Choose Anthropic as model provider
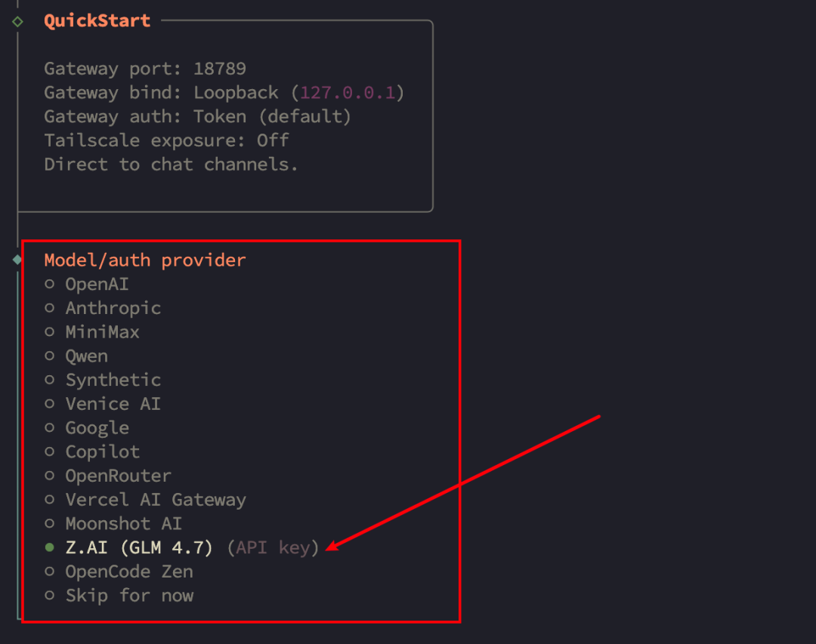The width and height of the screenshot is (816, 644). (x=113, y=308)
